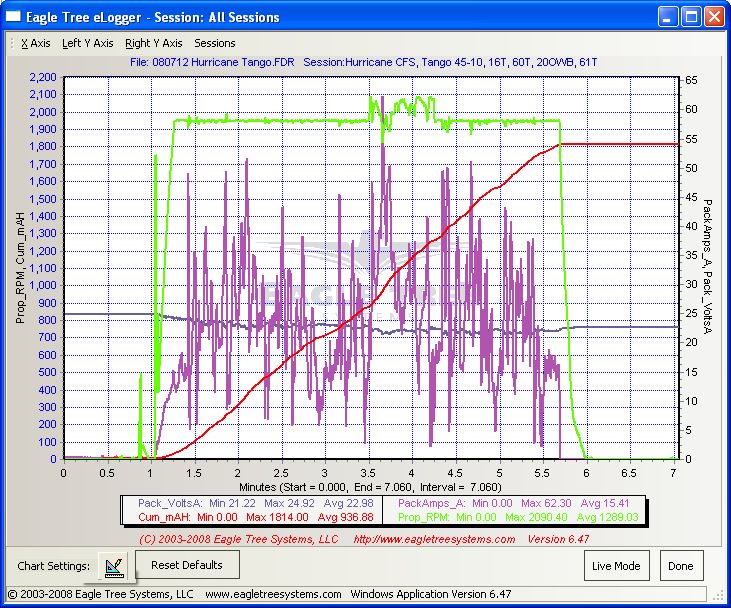Screen dimensions: 731x608
Task: Minimize the eLogger window
Action: click(668, 17)
